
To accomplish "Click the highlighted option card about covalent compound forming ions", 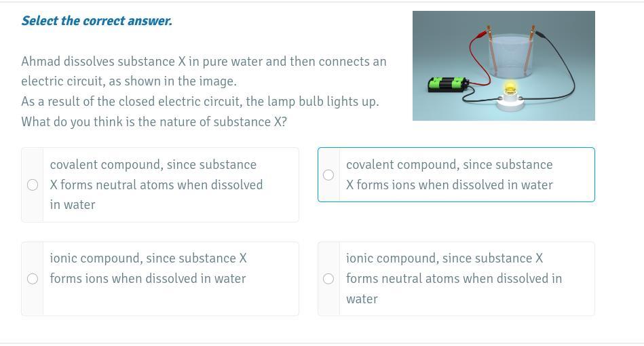I will (456, 174).
